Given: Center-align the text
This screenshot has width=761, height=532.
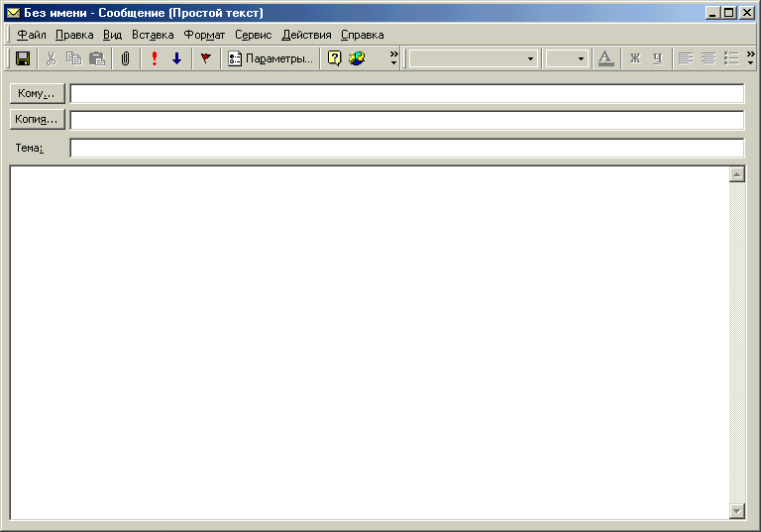Looking at the screenshot, I should [x=708, y=58].
